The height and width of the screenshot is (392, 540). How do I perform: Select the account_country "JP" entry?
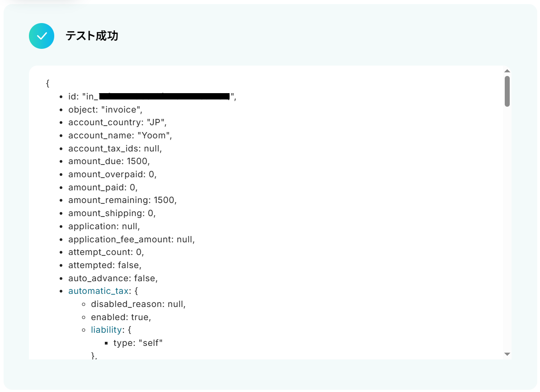click(117, 122)
